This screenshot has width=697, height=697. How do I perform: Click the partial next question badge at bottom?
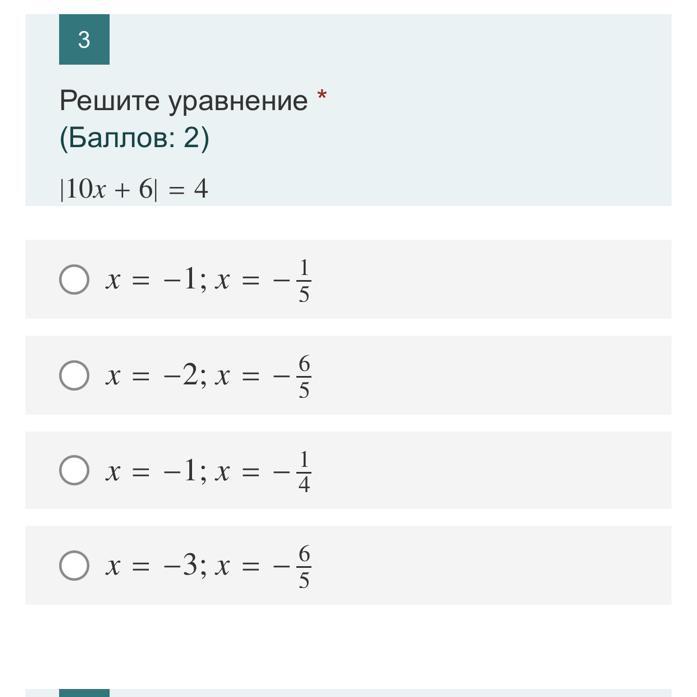click(x=84, y=693)
